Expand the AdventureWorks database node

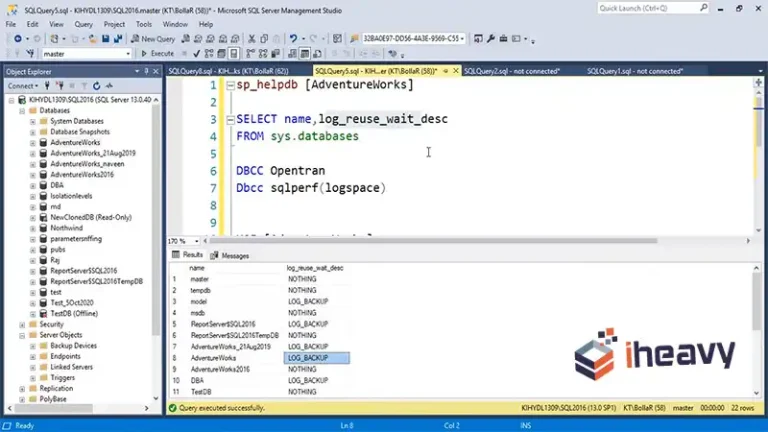(33, 143)
